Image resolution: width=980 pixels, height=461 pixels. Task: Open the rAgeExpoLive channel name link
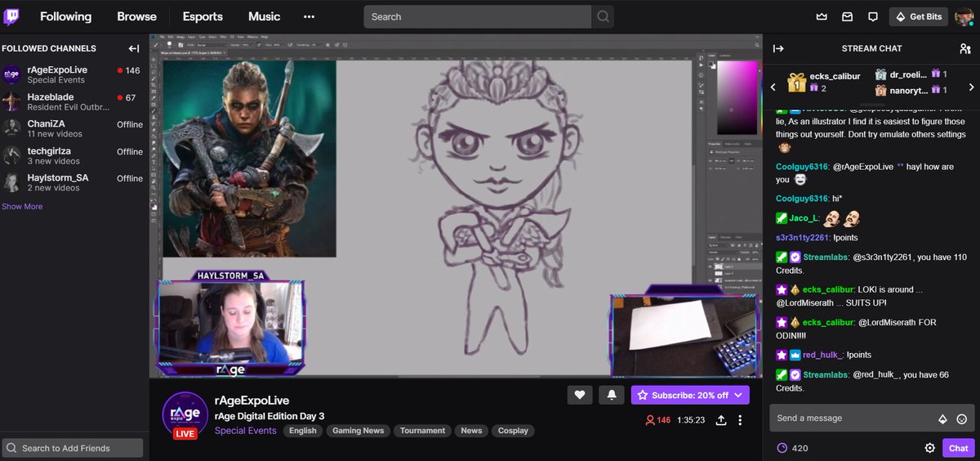[252, 401]
